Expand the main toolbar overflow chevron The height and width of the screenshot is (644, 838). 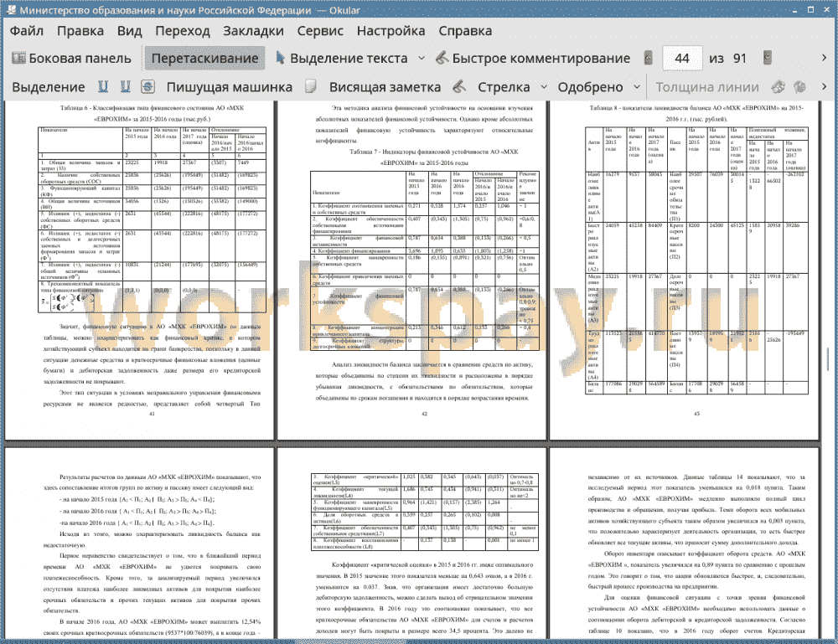(x=824, y=58)
